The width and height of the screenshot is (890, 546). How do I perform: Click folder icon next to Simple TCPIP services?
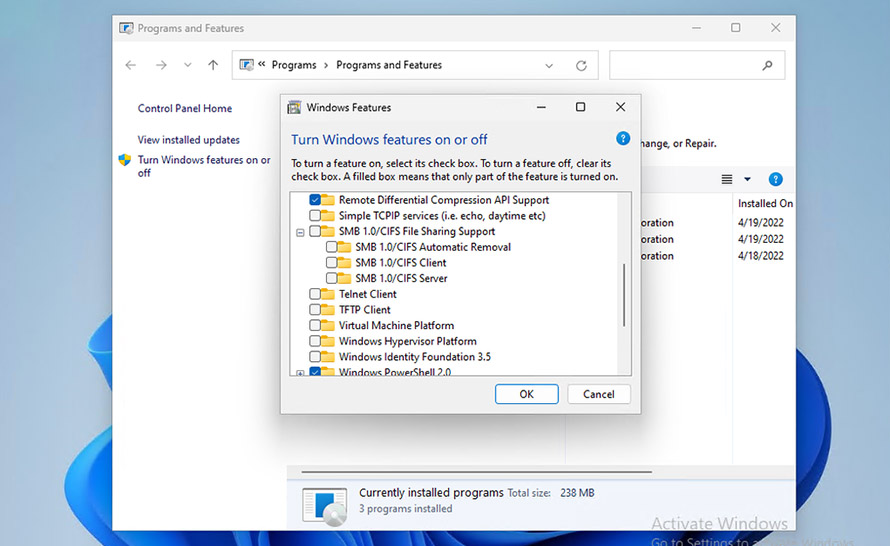coord(328,216)
